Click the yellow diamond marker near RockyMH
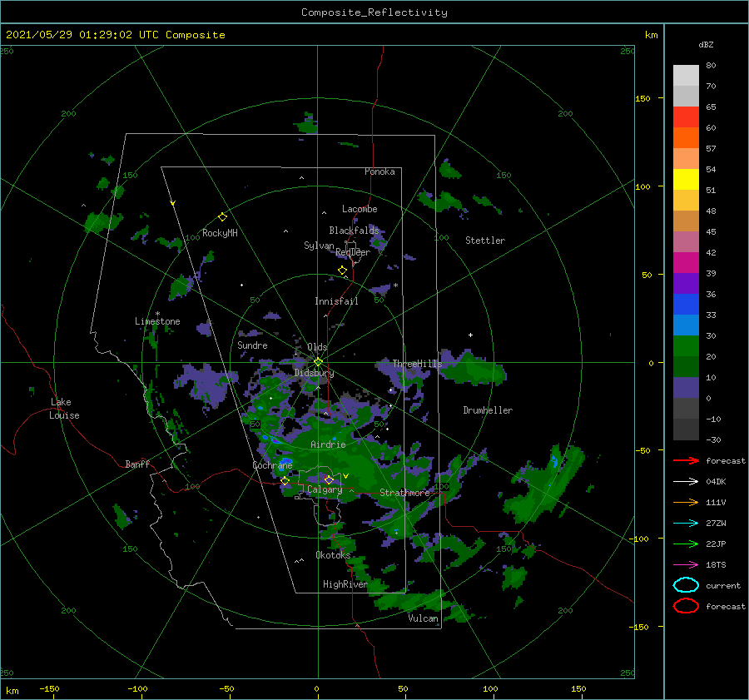This screenshot has width=749, height=700. pos(222,217)
